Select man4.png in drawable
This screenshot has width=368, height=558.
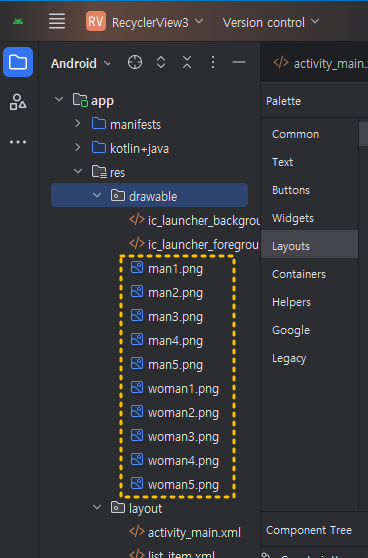click(167, 341)
